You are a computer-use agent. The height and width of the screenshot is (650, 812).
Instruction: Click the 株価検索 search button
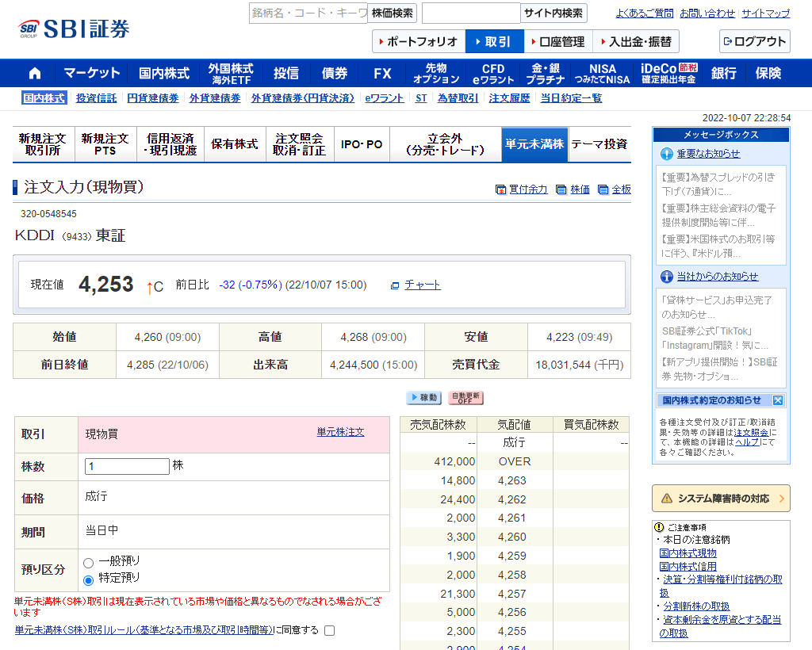[x=393, y=13]
